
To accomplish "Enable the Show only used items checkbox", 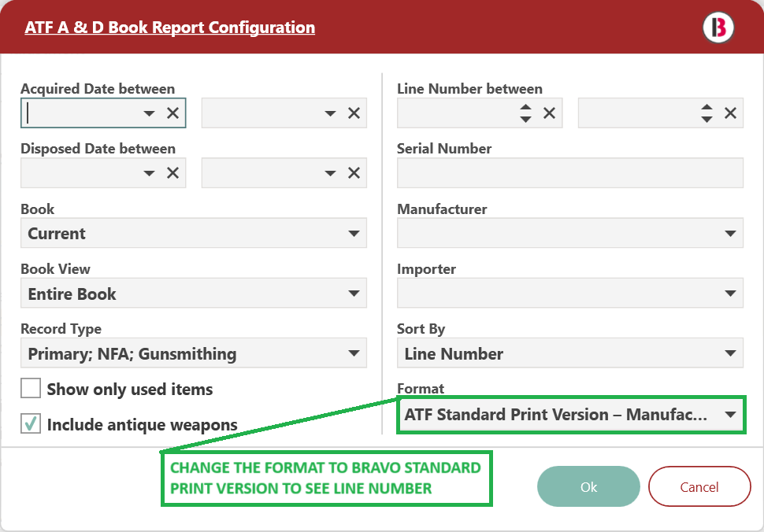I will pyautogui.click(x=31, y=389).
